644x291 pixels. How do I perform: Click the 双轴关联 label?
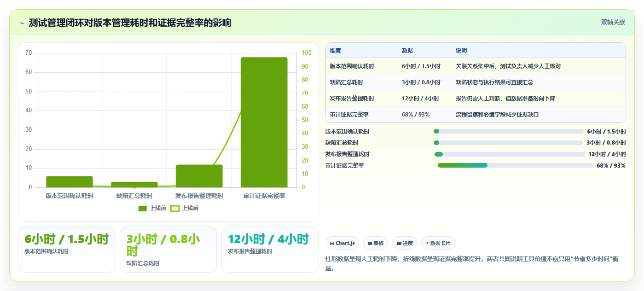pyautogui.click(x=613, y=22)
